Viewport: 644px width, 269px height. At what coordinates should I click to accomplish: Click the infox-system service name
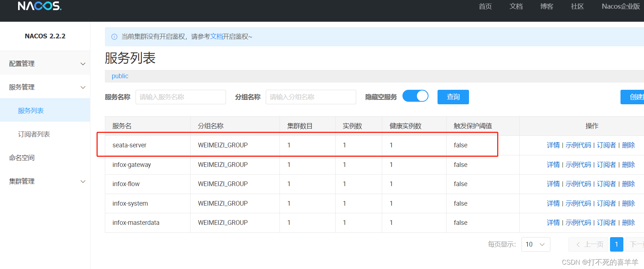[130, 203]
